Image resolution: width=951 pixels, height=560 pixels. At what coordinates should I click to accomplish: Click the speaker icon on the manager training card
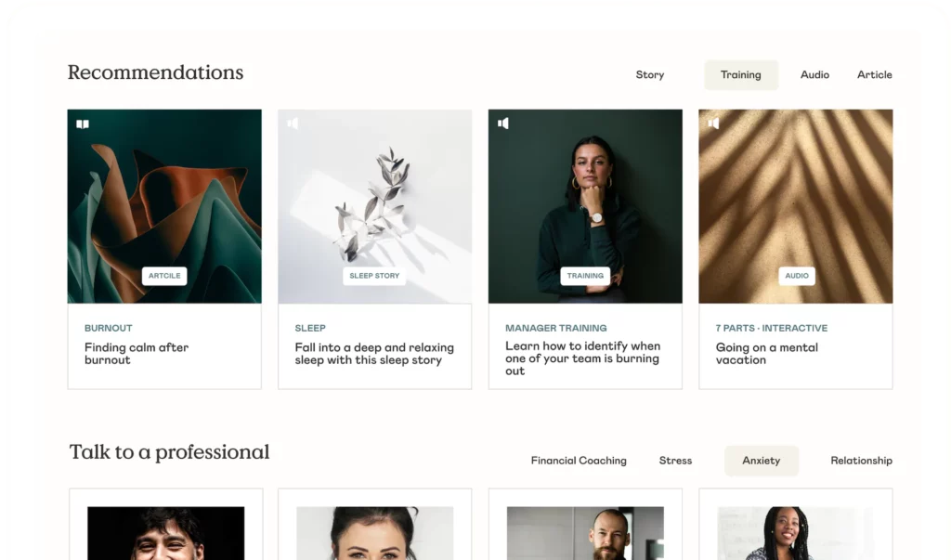click(x=502, y=123)
